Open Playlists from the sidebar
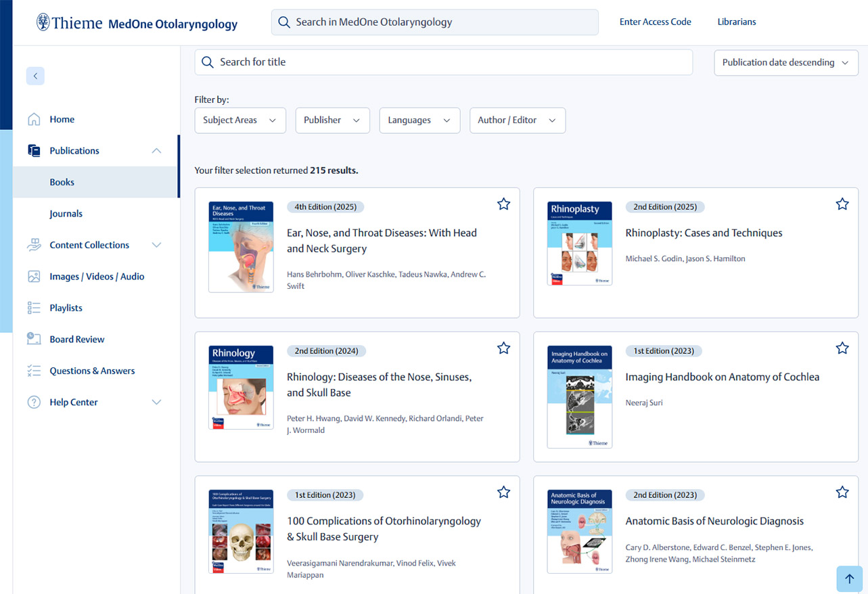 (66, 308)
